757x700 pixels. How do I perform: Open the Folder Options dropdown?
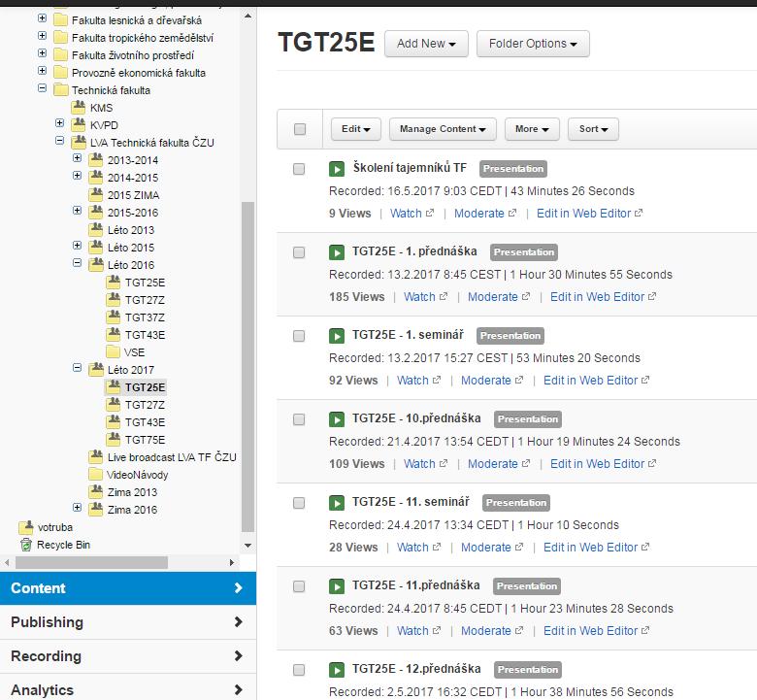[x=533, y=44]
